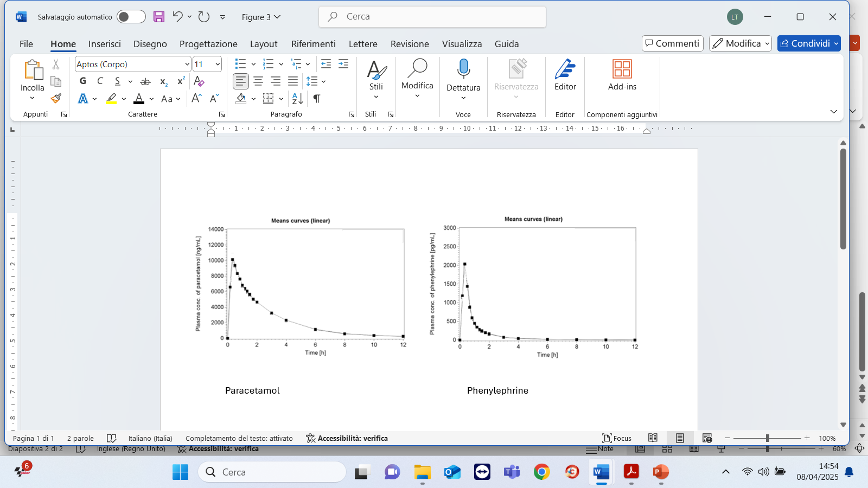Enable Focus mode in status bar
Screen dimensions: 868x488
tap(617, 438)
